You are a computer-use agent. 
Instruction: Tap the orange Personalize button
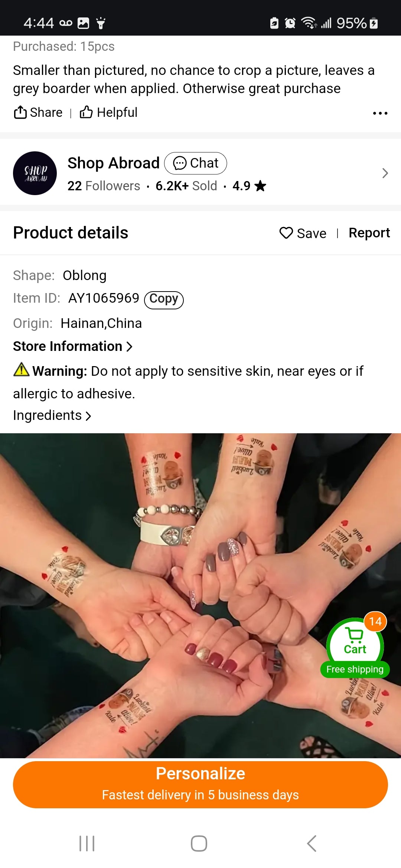click(x=200, y=785)
